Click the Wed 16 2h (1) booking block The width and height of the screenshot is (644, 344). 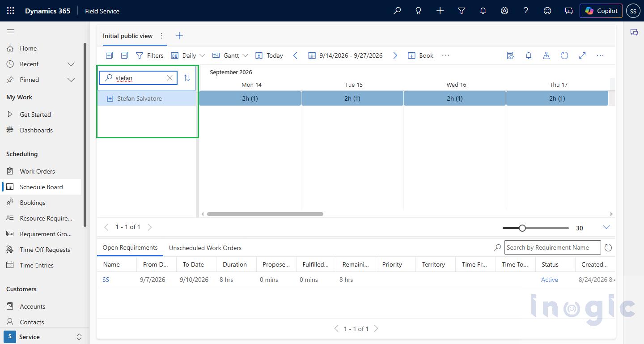[x=455, y=98]
